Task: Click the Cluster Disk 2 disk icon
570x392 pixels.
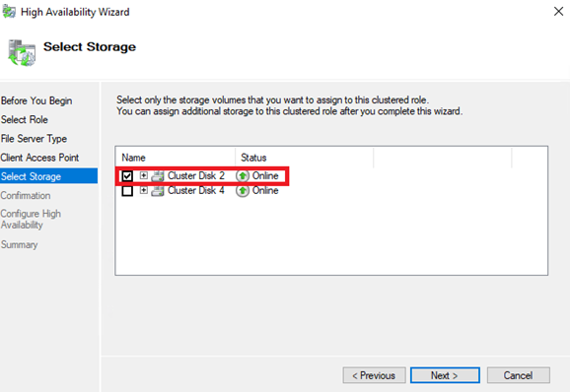Action: pyautogui.click(x=158, y=176)
